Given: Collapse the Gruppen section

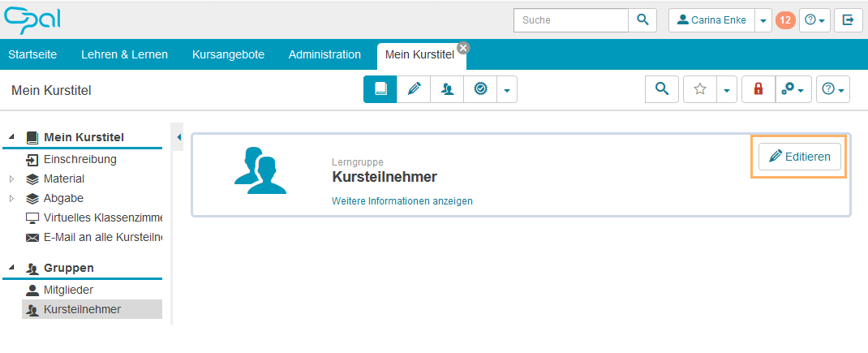Looking at the screenshot, I should tap(11, 268).
